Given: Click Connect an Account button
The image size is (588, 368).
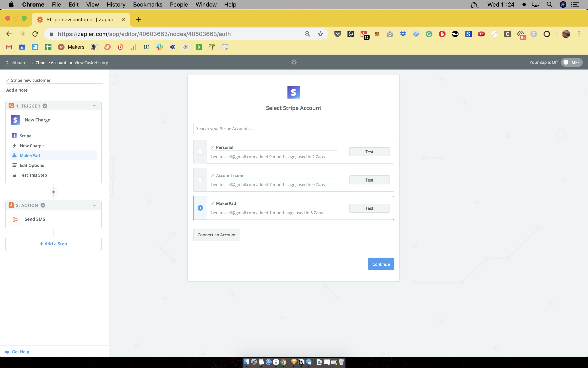Looking at the screenshot, I should pyautogui.click(x=216, y=235).
